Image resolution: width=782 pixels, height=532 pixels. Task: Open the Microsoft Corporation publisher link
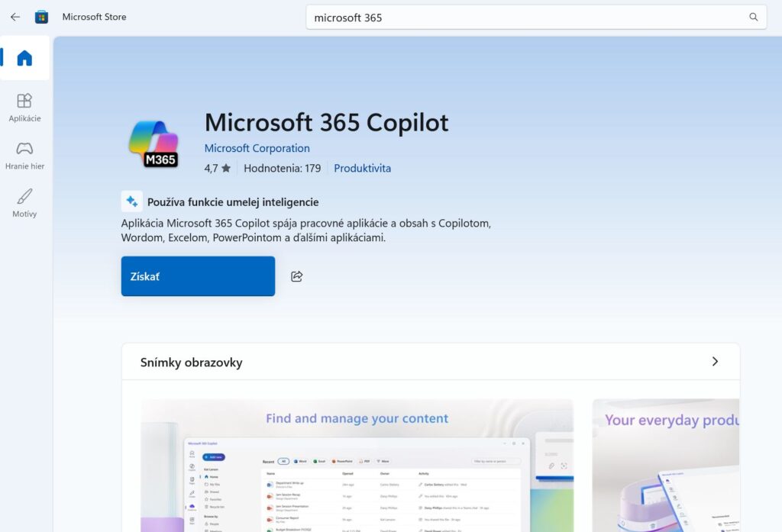click(x=257, y=148)
